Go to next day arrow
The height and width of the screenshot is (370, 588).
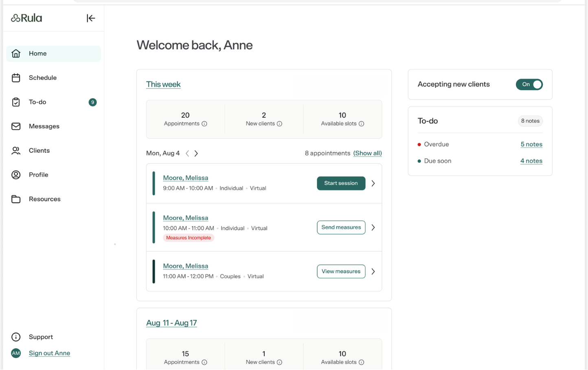pyautogui.click(x=196, y=153)
